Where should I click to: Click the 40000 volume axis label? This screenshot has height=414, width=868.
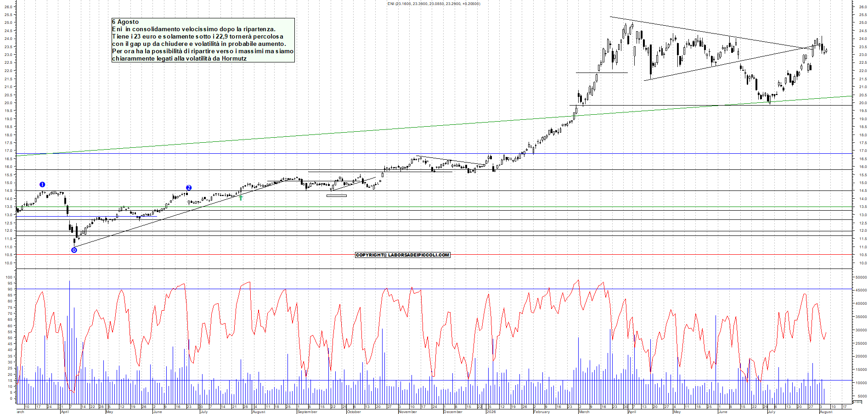[861, 303]
